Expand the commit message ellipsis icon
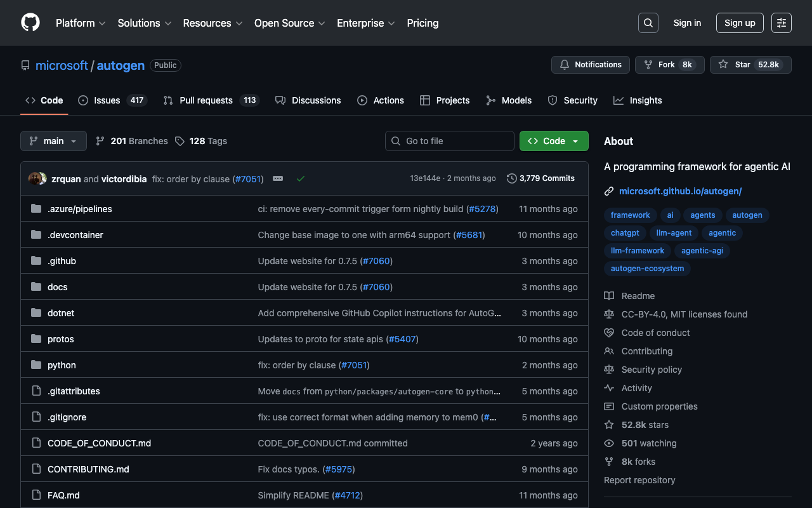The image size is (812, 508). click(278, 178)
